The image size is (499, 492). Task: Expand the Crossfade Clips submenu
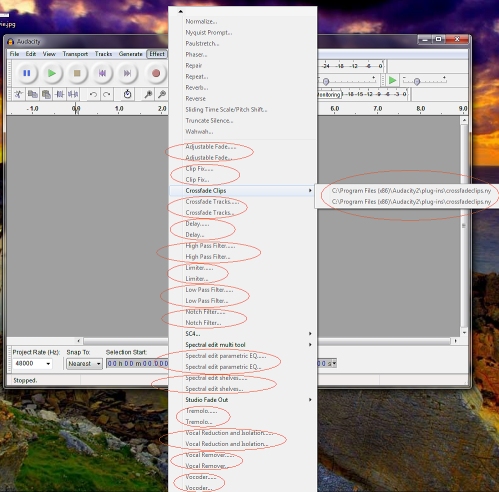(x=243, y=191)
